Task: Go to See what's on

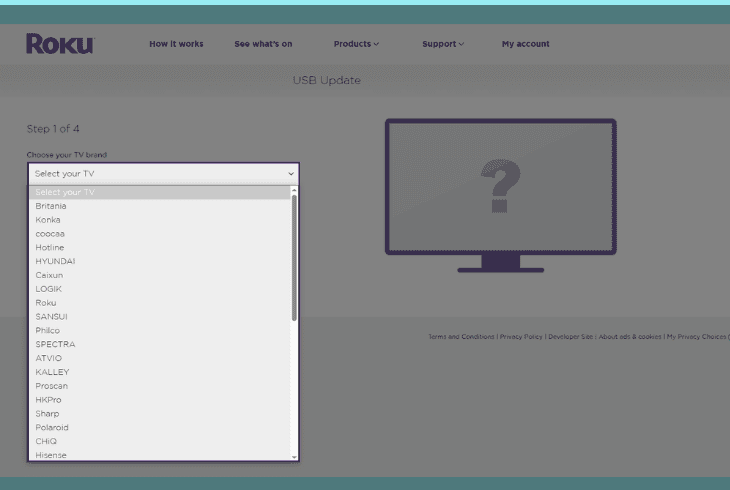Action: pyautogui.click(x=263, y=44)
